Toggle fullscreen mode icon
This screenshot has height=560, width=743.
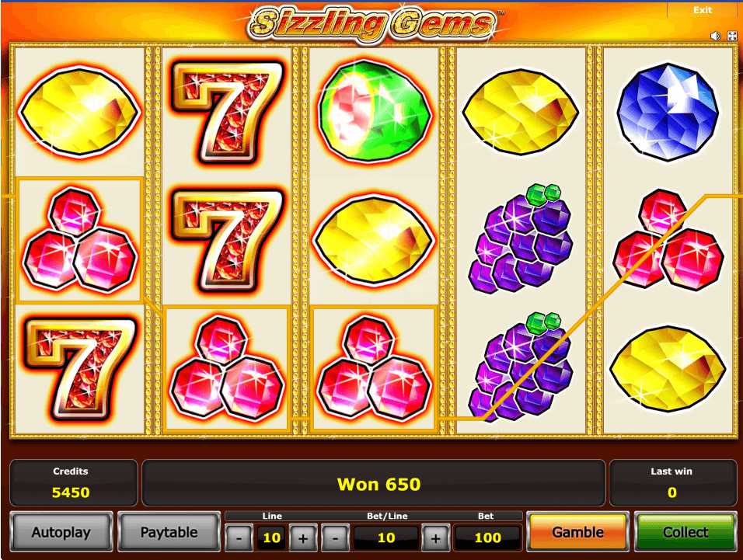(x=732, y=36)
